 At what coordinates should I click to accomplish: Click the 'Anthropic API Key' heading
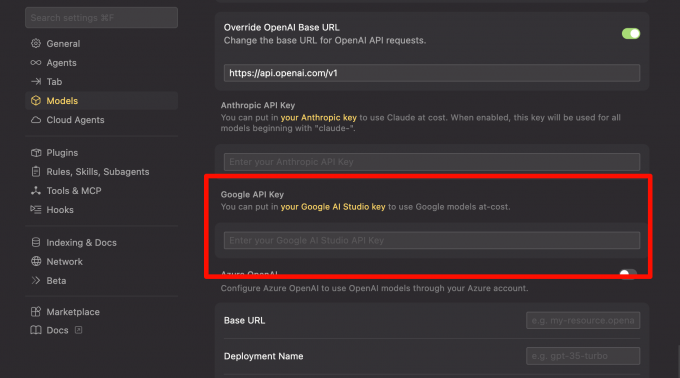tap(258, 105)
